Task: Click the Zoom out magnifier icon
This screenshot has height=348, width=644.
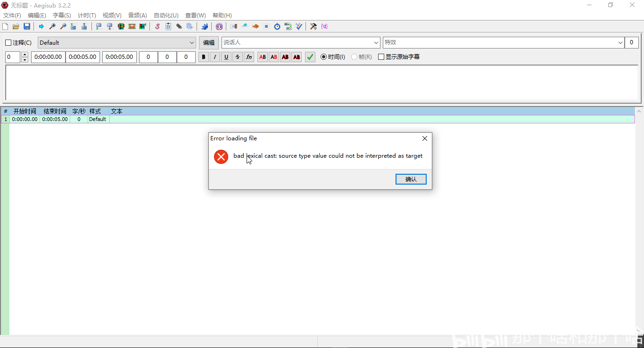Action: (63, 26)
